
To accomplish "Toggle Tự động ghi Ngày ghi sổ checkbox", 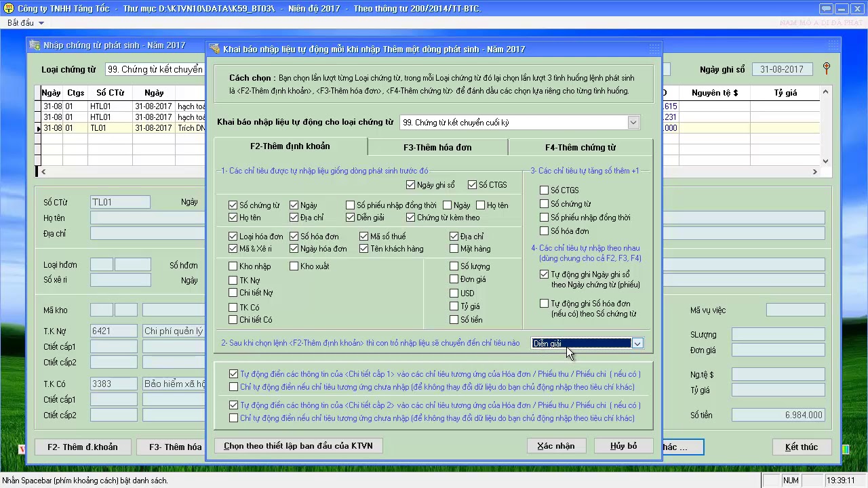I will [544, 274].
